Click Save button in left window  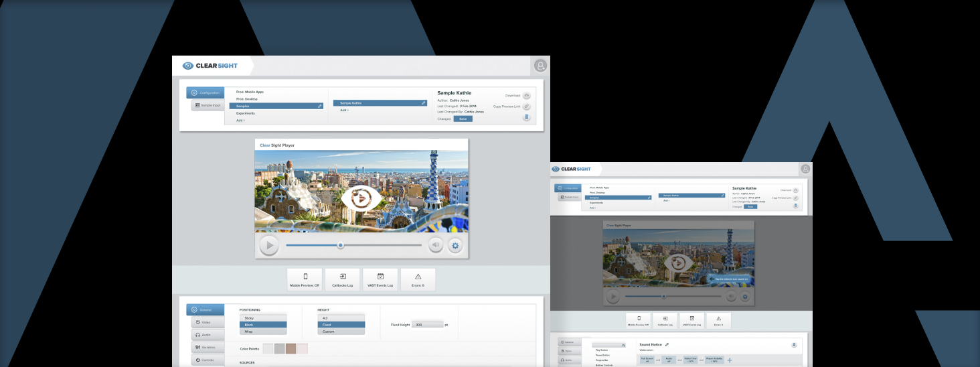tap(463, 119)
